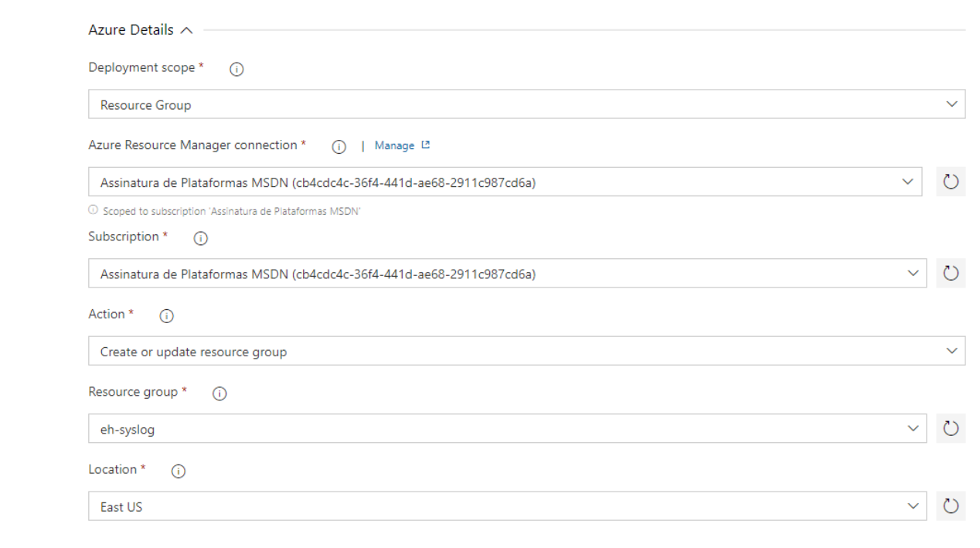The height and width of the screenshot is (548, 980).
Task: Show info for Action field
Action: [166, 315]
